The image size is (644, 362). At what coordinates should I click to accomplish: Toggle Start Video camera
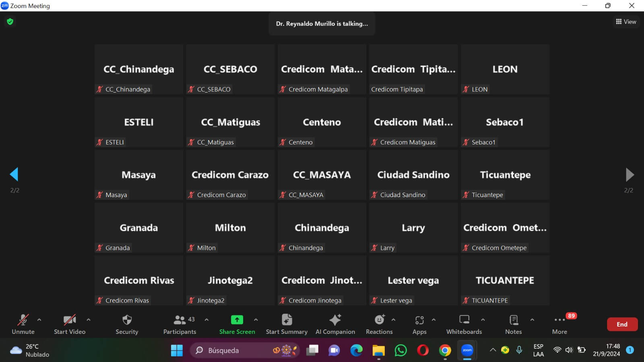pos(69,320)
